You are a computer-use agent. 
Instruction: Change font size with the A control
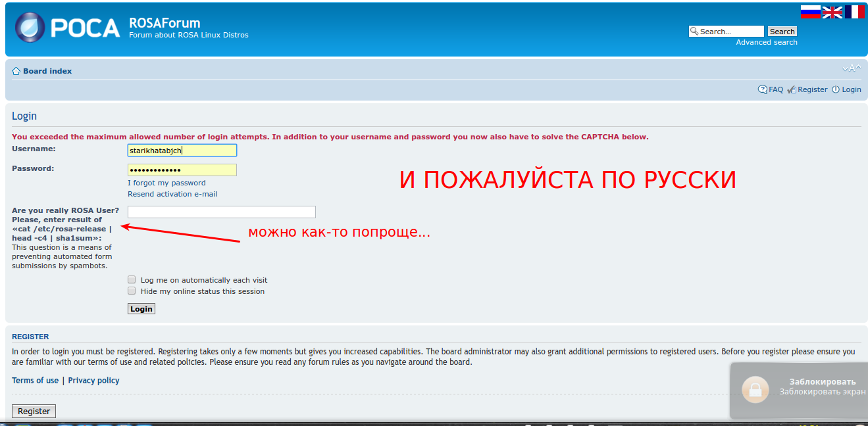[x=852, y=68]
